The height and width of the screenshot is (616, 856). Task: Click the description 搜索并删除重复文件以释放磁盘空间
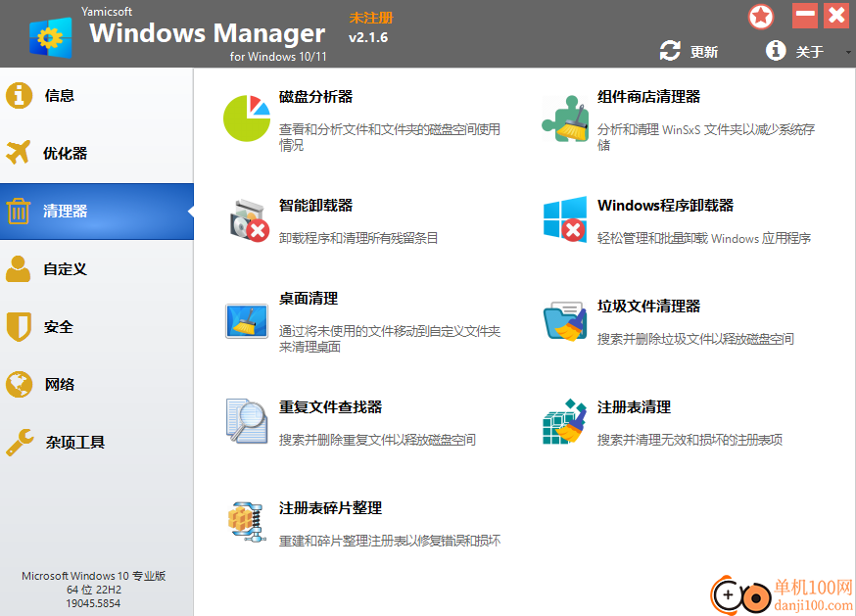pos(377,440)
